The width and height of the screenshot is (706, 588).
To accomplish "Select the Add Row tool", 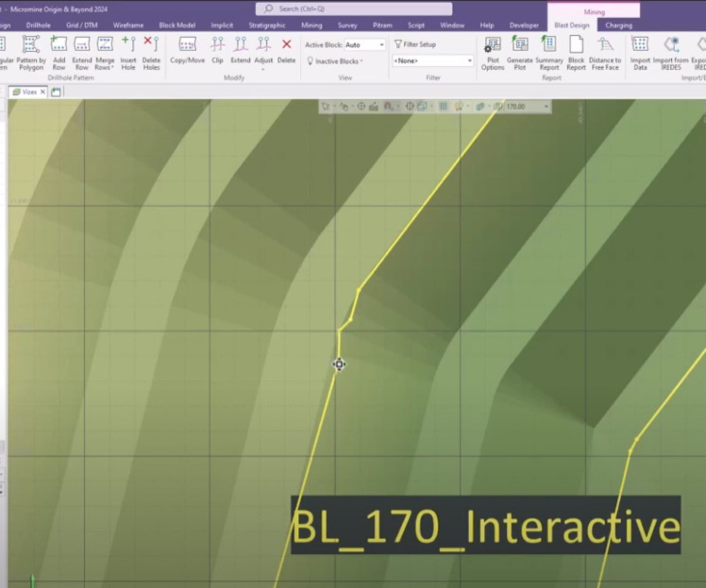I will [x=59, y=53].
